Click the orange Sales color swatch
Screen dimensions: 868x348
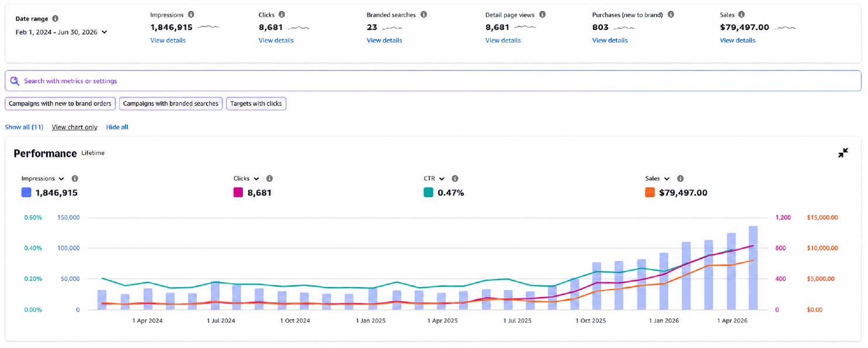(650, 192)
